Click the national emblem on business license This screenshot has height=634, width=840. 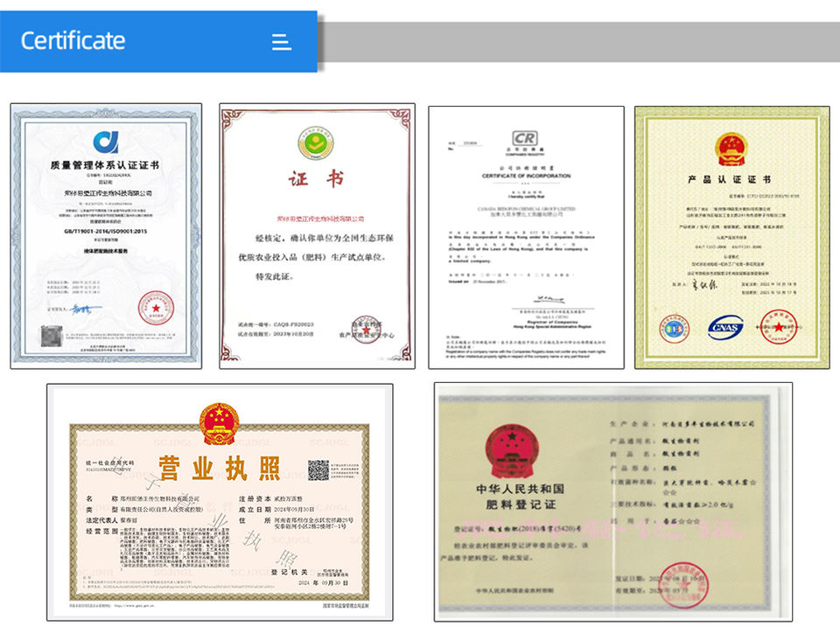coord(219,423)
